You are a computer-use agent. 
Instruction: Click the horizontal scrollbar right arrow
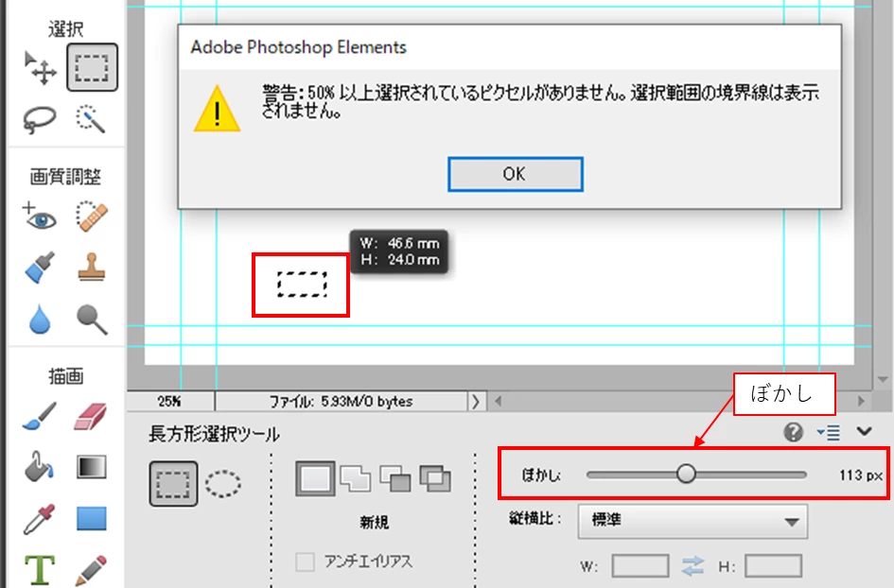[861, 401]
